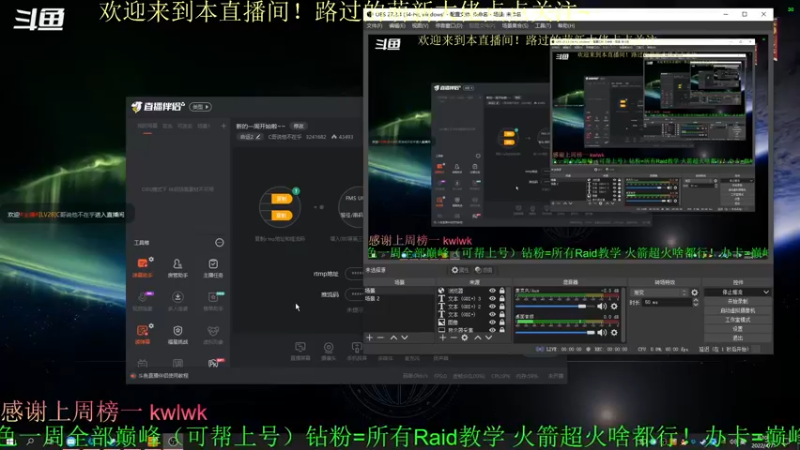Copy rtmp address with upper orange button
The image size is (800, 450).
click(x=281, y=199)
